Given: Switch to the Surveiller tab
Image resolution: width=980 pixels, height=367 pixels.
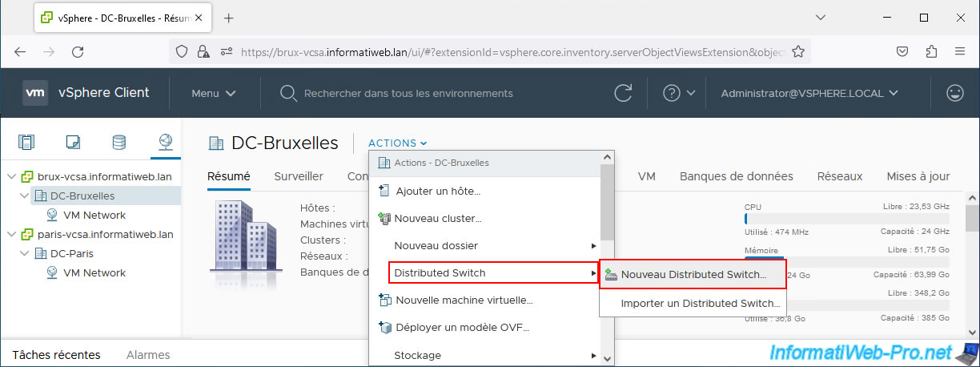Looking at the screenshot, I should 299,176.
